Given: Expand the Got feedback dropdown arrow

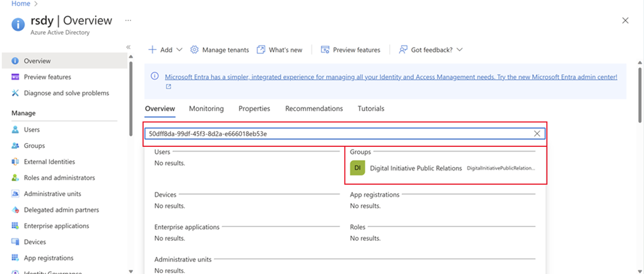Looking at the screenshot, I should [x=460, y=50].
